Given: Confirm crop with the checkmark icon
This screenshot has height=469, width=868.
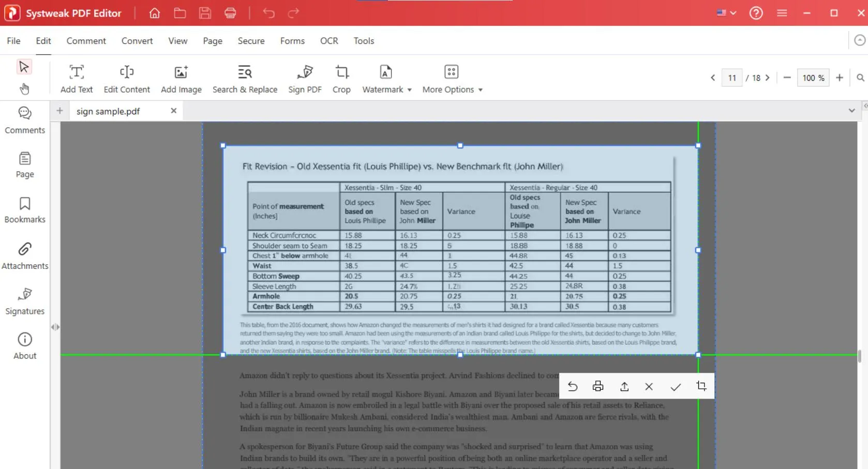Looking at the screenshot, I should [675, 387].
